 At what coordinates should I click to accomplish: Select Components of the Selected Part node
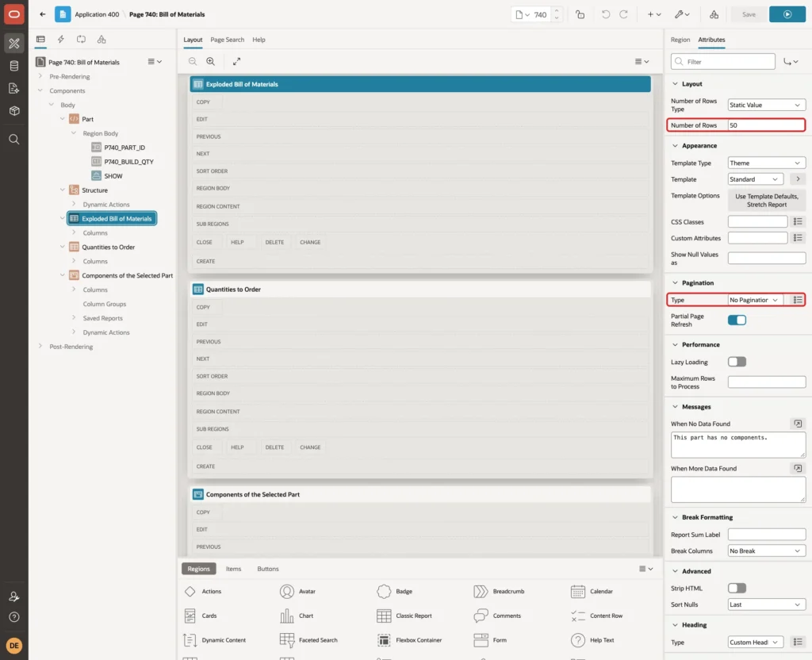tap(128, 275)
